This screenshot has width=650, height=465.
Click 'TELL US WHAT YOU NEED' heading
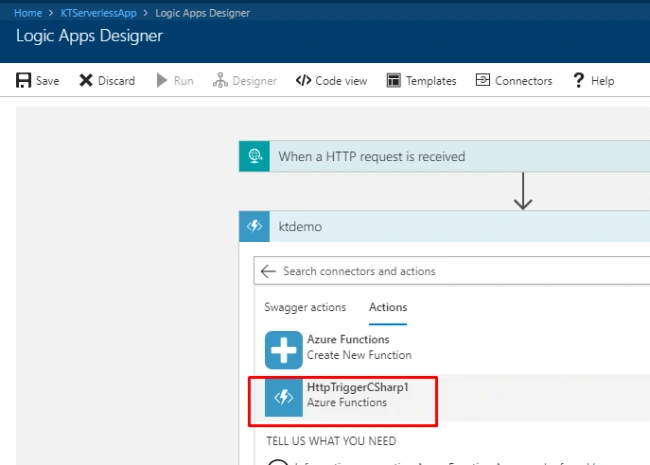pyautogui.click(x=331, y=441)
